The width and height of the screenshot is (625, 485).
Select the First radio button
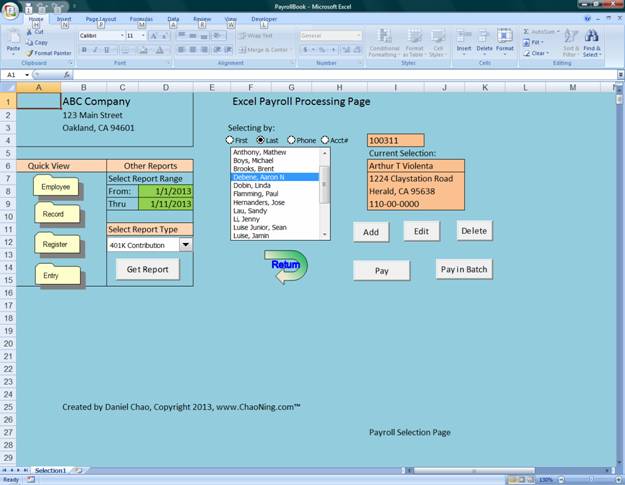pyautogui.click(x=231, y=140)
